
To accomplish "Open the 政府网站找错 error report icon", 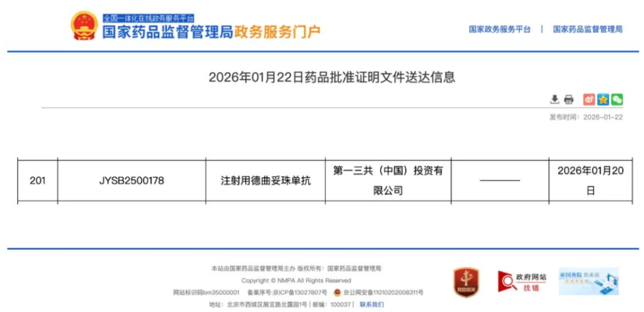I will (522, 282).
